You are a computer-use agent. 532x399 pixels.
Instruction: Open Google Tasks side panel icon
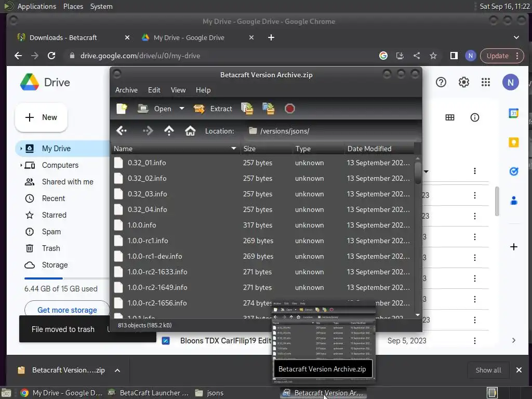514,171
